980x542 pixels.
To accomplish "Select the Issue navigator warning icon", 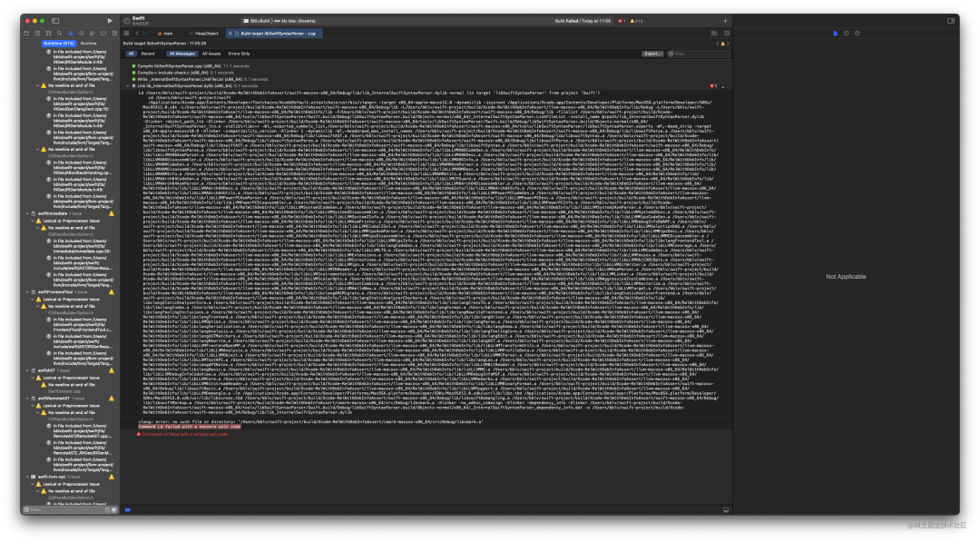I will tap(70, 33).
